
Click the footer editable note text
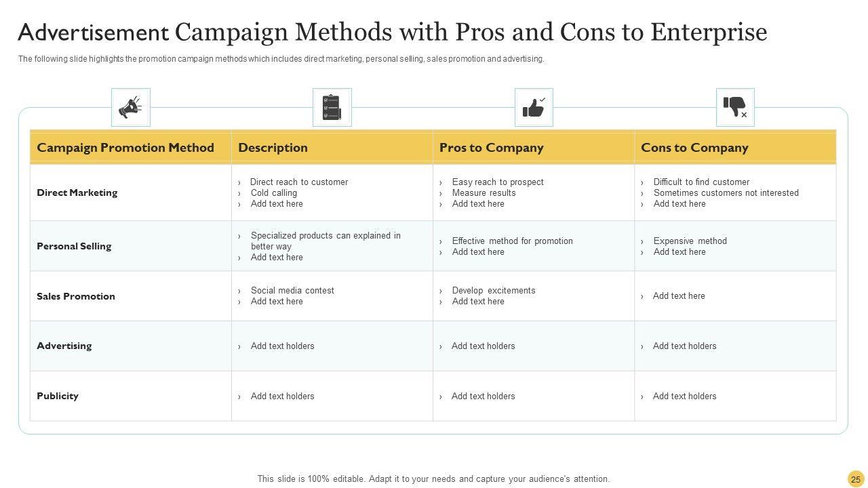pyautogui.click(x=433, y=479)
